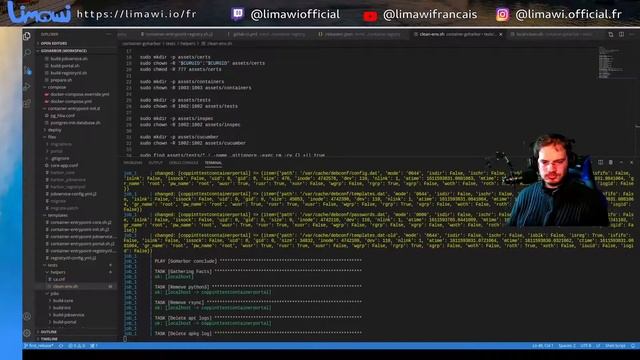Click the YouTube icon in the banner
640x360 pixels.
click(x=370, y=16)
